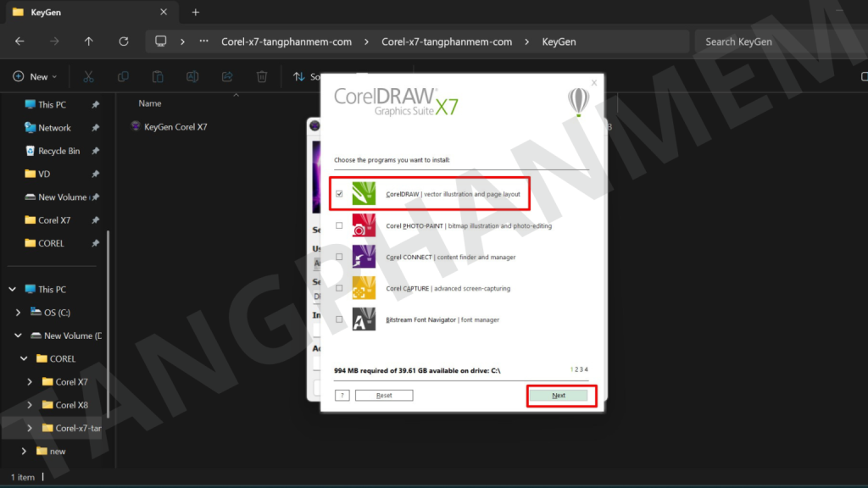Open the New dropdown in toolbar

(36, 76)
